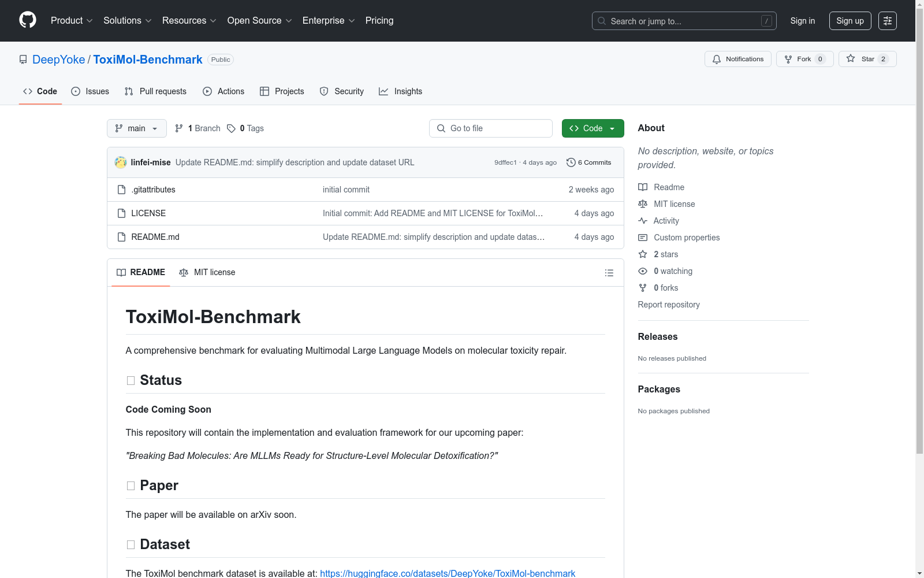The height and width of the screenshot is (578, 924).
Task: Focus the Search or jump to field
Action: [x=684, y=21]
